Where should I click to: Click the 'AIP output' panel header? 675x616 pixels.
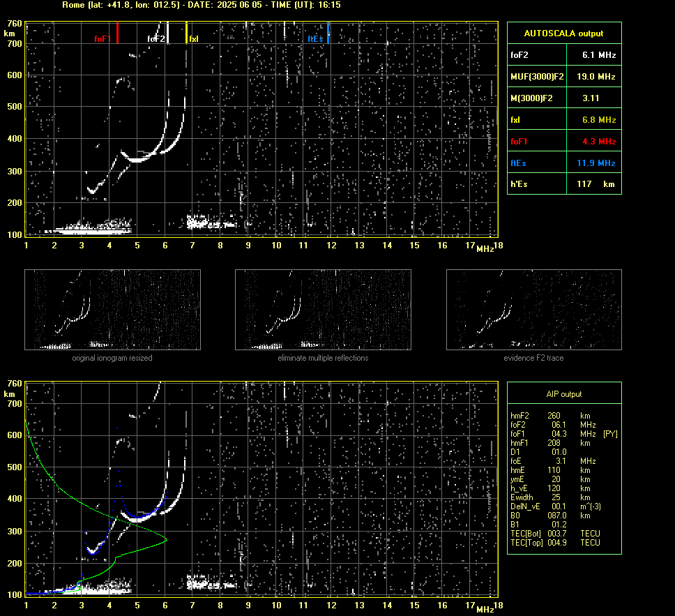(x=564, y=393)
